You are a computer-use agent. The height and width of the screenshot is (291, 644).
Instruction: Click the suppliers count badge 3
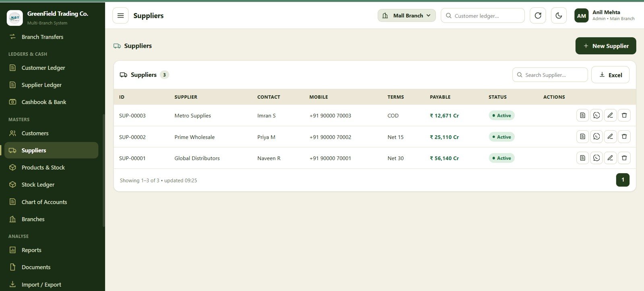coord(164,75)
